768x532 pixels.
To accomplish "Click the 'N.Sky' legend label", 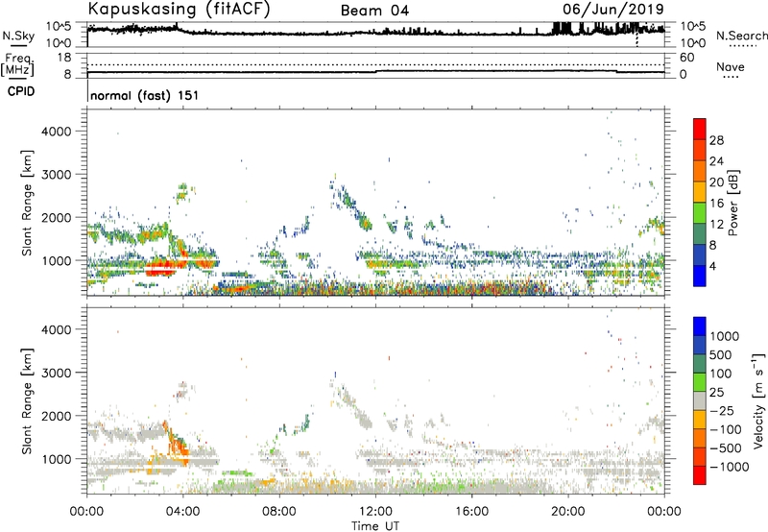I will (18, 36).
